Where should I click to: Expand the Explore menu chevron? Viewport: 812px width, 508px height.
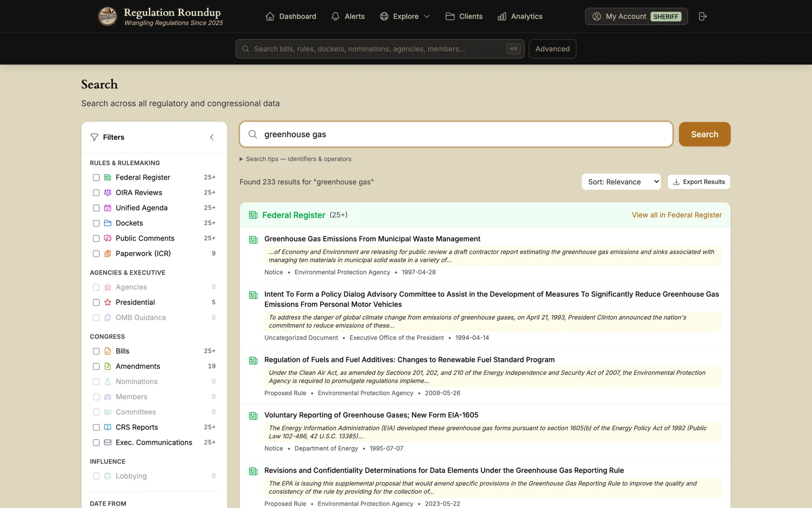tap(427, 16)
